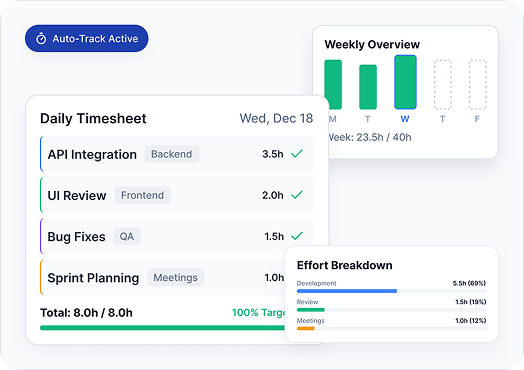Click the blue Development progress bar

coord(347,291)
